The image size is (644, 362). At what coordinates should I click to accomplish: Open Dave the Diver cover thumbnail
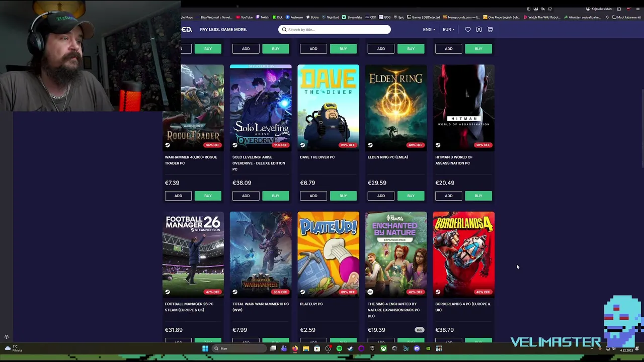tap(329, 107)
